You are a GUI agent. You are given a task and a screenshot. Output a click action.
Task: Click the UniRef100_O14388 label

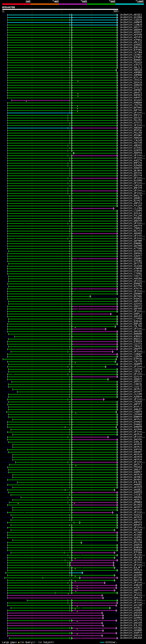click(131, 266)
